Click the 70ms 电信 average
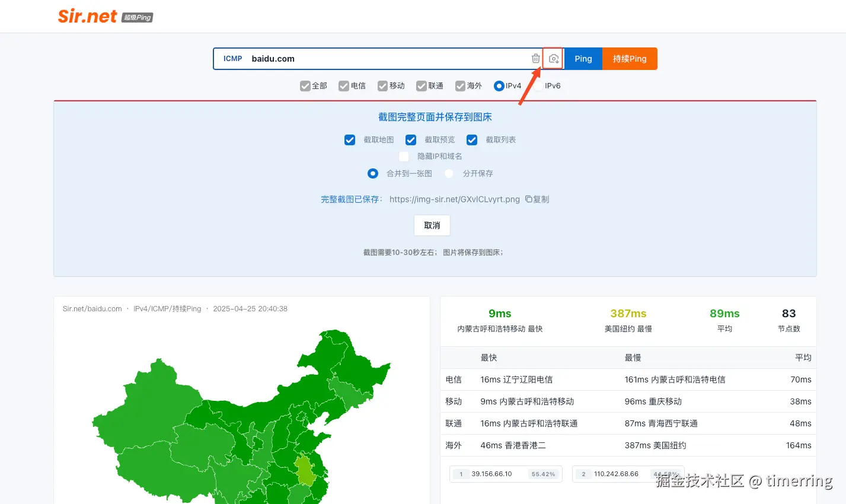 tap(801, 379)
